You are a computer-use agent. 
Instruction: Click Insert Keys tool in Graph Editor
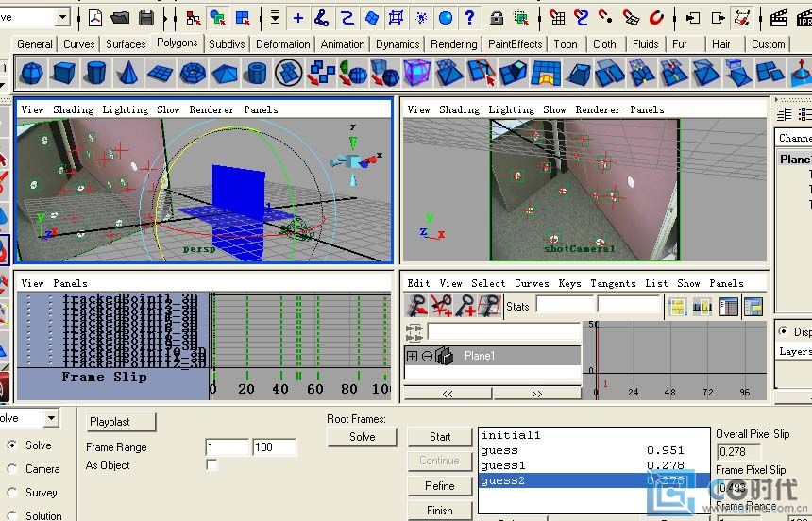tap(442, 306)
